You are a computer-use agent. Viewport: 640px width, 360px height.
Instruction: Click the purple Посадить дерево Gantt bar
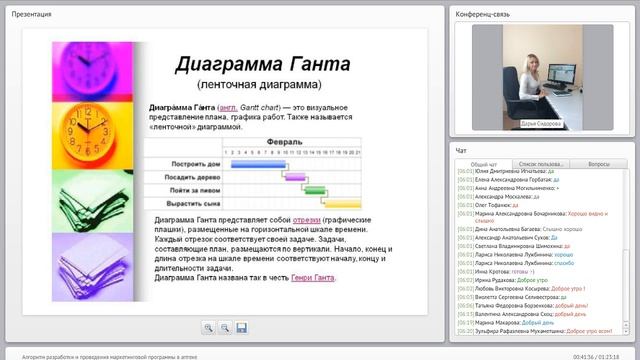pos(295,177)
